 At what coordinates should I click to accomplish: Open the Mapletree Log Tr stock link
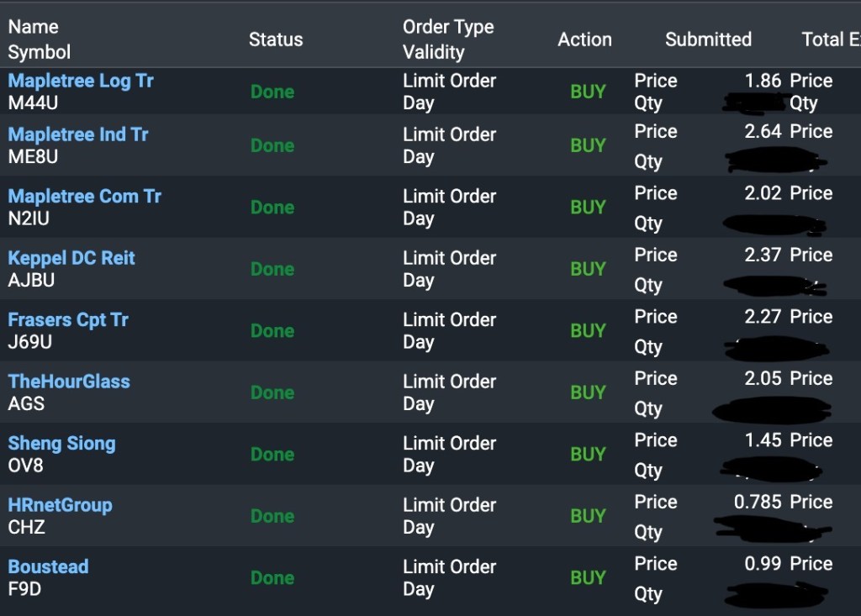[81, 82]
